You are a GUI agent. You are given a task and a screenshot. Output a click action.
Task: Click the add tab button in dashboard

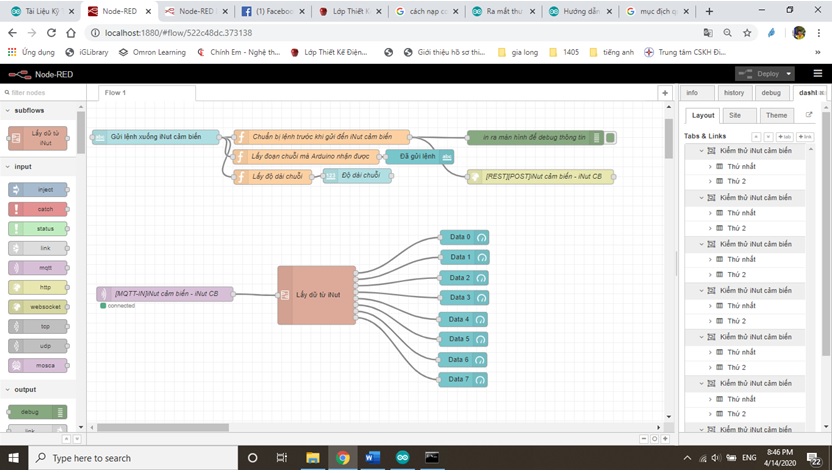[x=783, y=136]
